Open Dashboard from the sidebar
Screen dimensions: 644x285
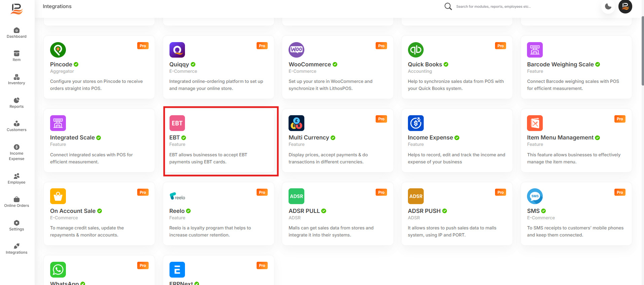click(16, 33)
